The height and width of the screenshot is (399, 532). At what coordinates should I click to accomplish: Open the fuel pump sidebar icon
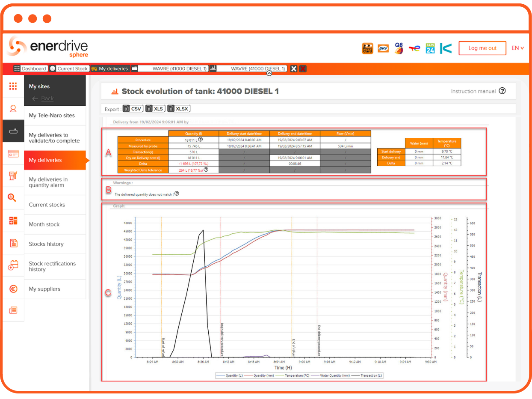[13, 176]
